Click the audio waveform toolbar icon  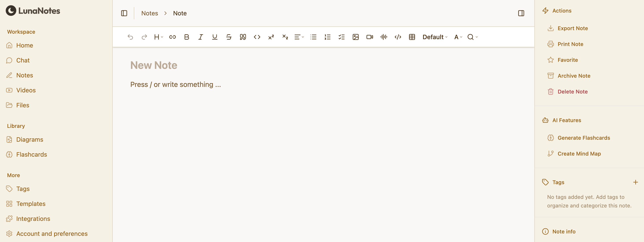(384, 37)
